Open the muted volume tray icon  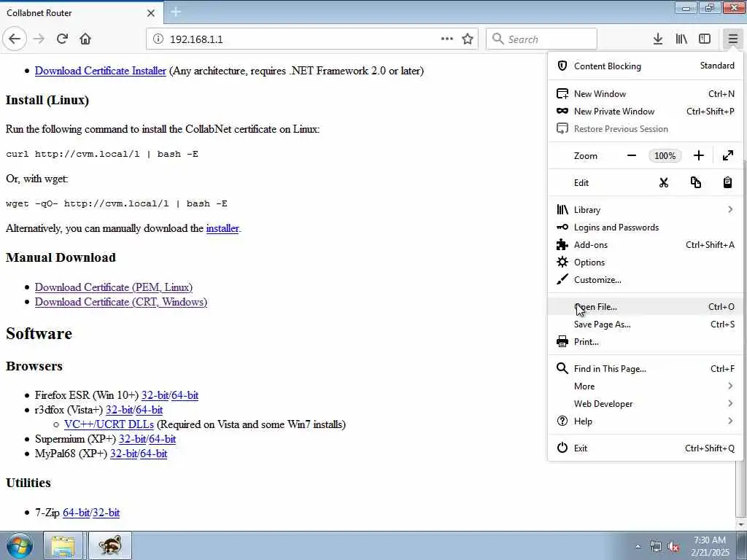click(x=673, y=547)
